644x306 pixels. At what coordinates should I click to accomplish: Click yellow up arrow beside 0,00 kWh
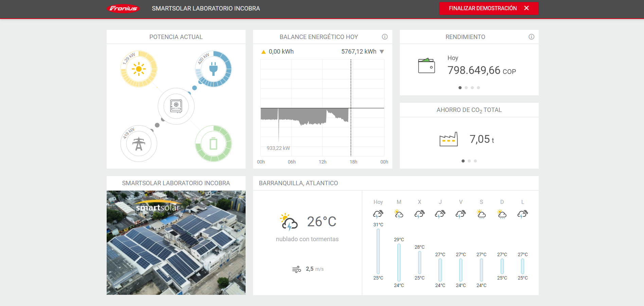(x=263, y=52)
